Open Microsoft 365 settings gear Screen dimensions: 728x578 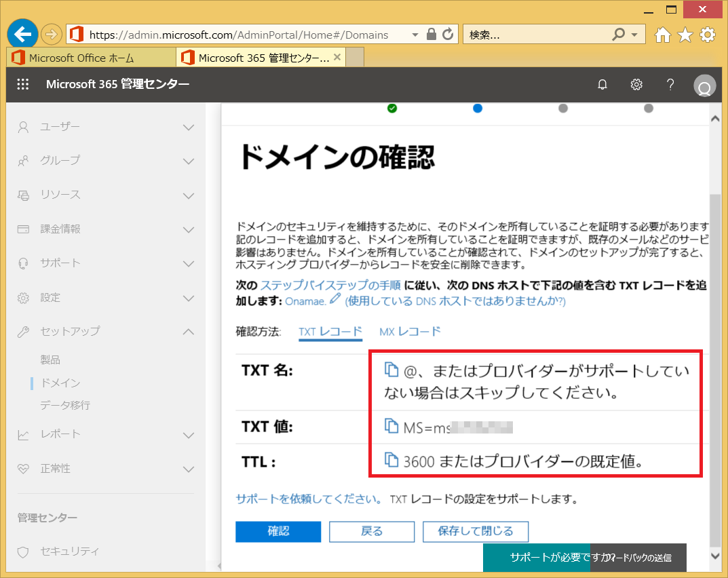click(636, 85)
